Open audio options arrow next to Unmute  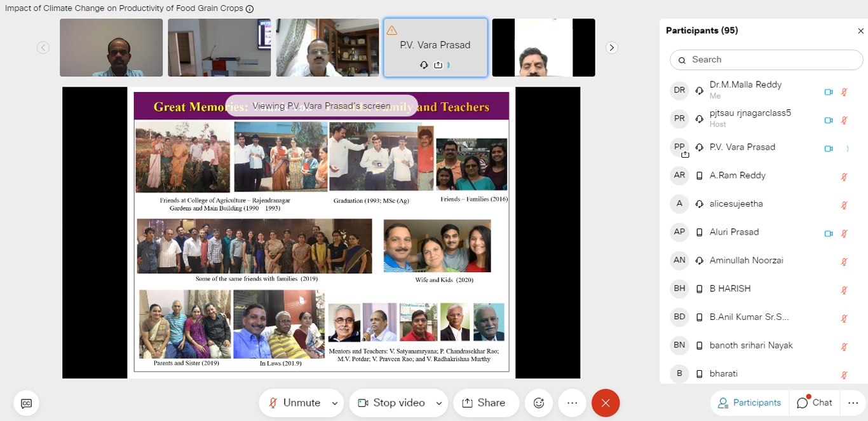335,403
